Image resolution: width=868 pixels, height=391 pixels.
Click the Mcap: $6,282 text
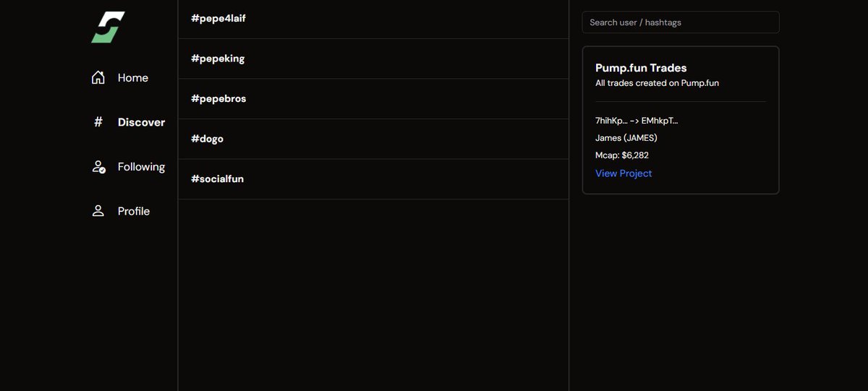(x=622, y=155)
